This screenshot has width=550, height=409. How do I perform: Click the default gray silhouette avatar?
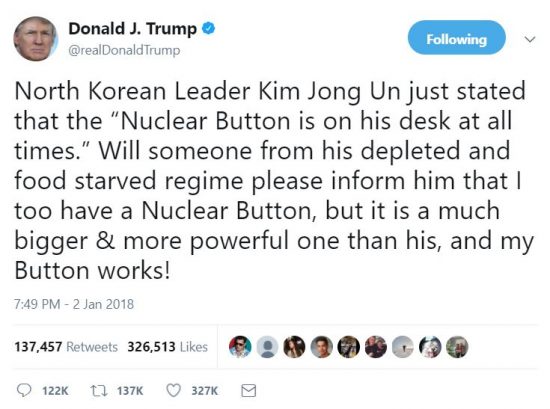pos(267,347)
